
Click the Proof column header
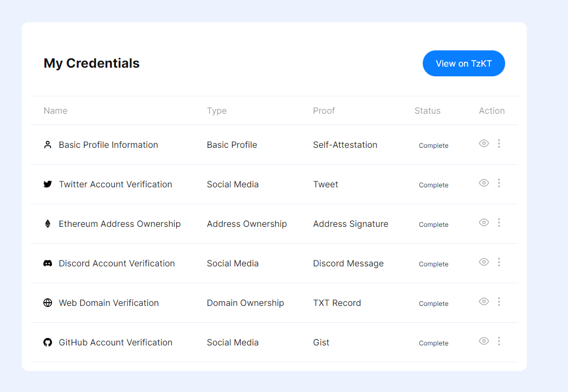click(324, 111)
